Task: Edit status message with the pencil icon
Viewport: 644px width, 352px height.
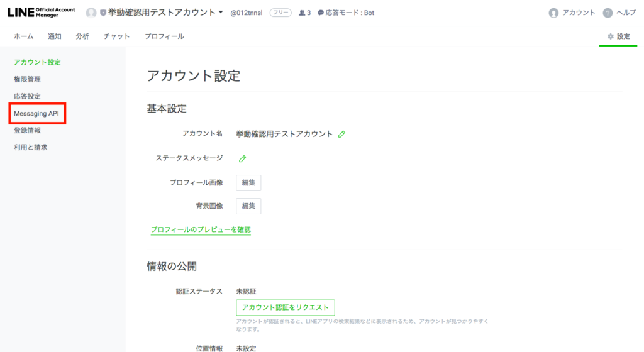Action: coord(242,158)
